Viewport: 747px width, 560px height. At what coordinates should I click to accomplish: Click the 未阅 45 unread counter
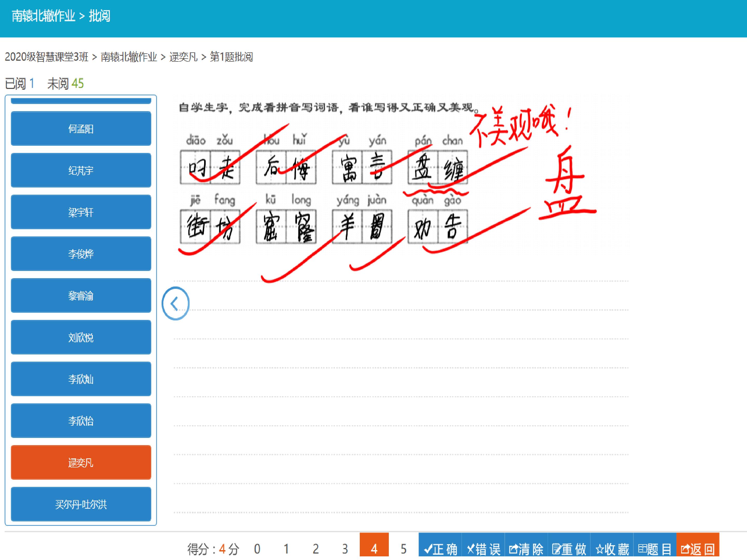(66, 83)
